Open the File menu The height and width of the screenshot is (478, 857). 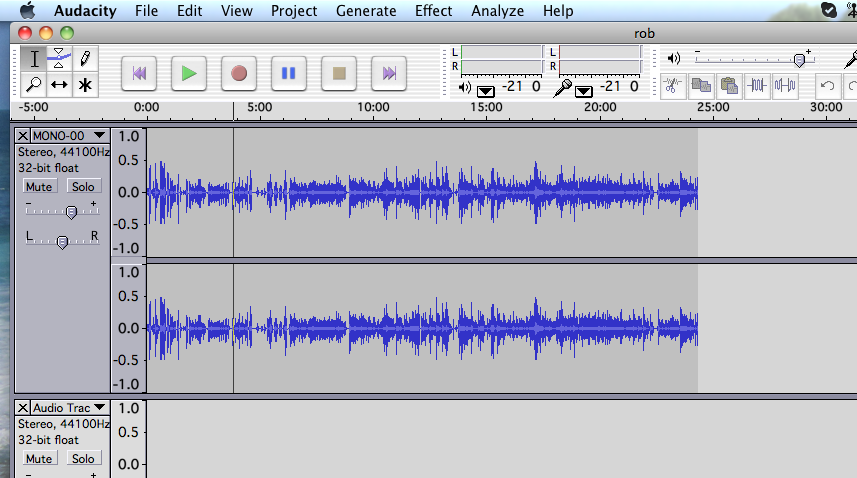tap(146, 10)
